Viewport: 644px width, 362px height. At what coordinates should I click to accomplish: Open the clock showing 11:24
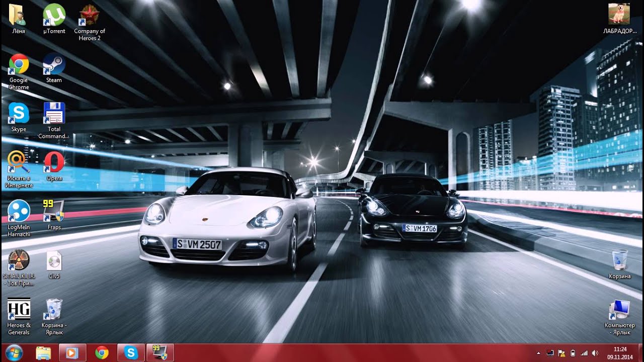point(620,353)
